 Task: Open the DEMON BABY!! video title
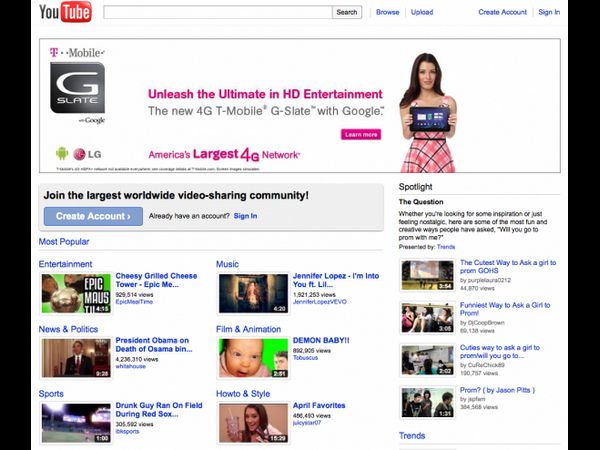[321, 341]
